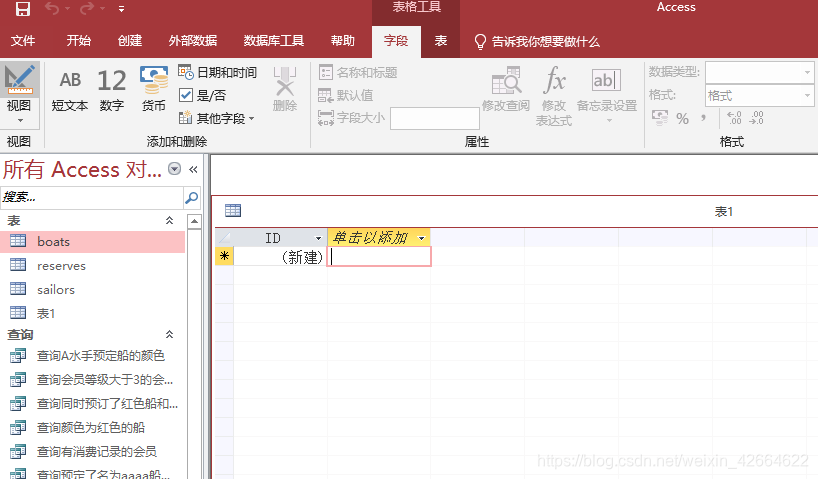Add a 数字 field

coord(112,91)
